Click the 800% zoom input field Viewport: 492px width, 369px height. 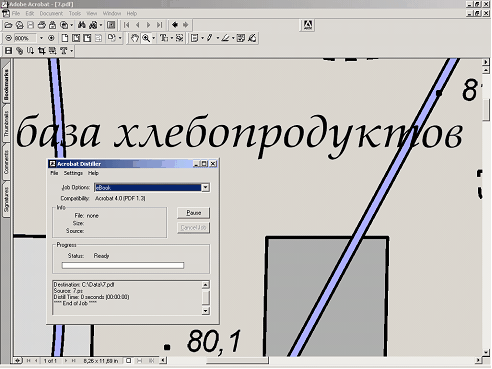(25, 38)
